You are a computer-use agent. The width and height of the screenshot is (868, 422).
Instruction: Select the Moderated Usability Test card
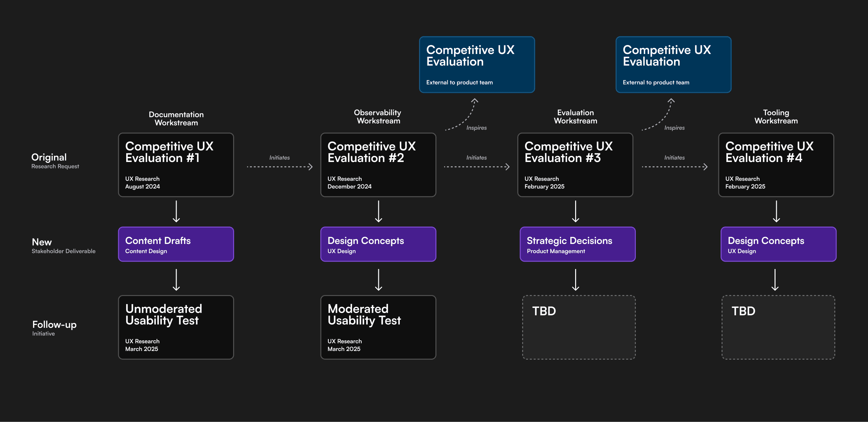click(378, 327)
